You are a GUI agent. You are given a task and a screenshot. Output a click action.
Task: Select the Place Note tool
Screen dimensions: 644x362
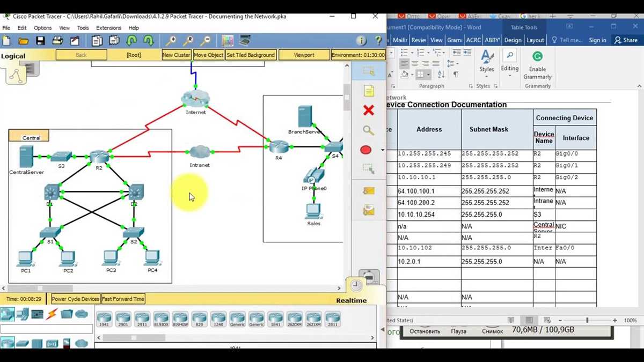(368, 91)
